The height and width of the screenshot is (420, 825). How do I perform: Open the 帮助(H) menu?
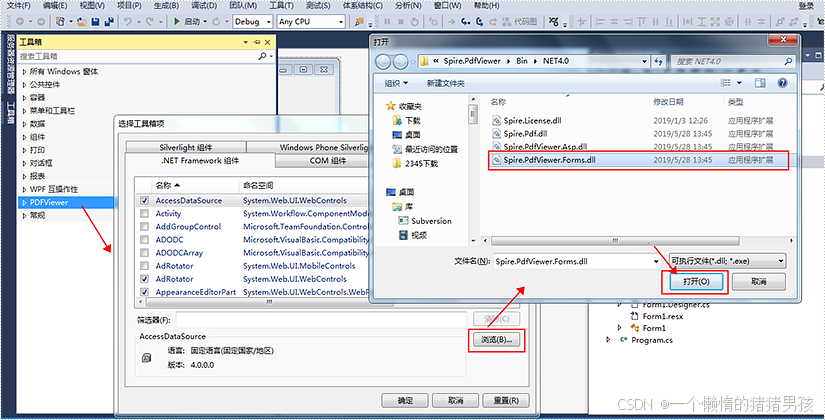(487, 6)
